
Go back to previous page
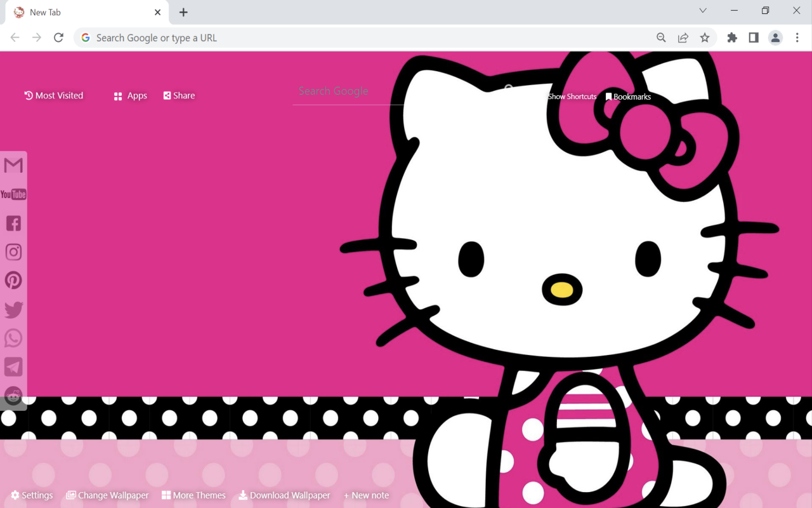click(15, 37)
